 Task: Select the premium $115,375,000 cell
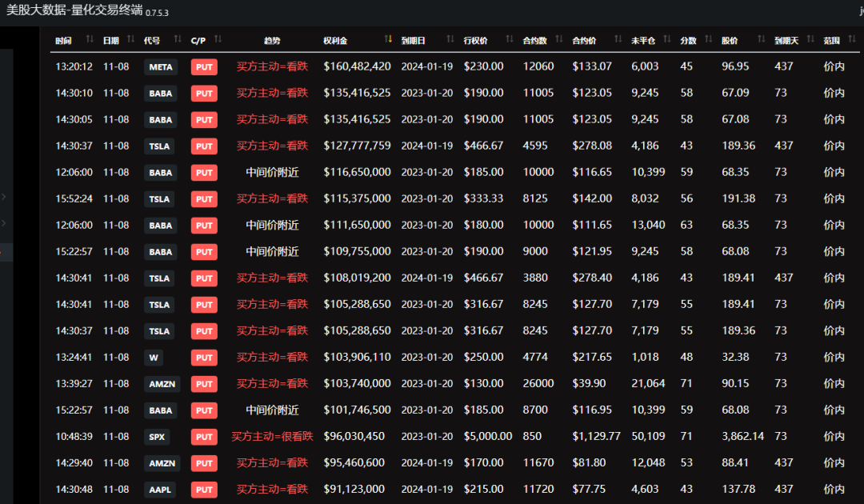pos(357,199)
